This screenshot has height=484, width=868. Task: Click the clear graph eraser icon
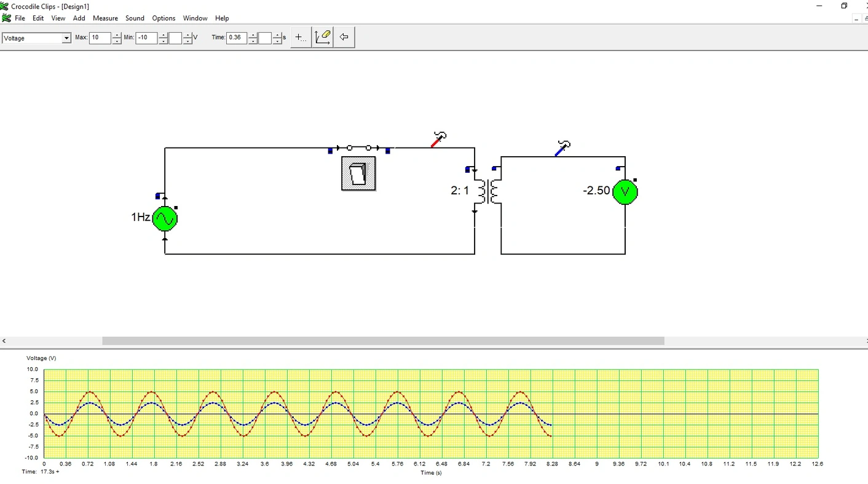coord(323,37)
